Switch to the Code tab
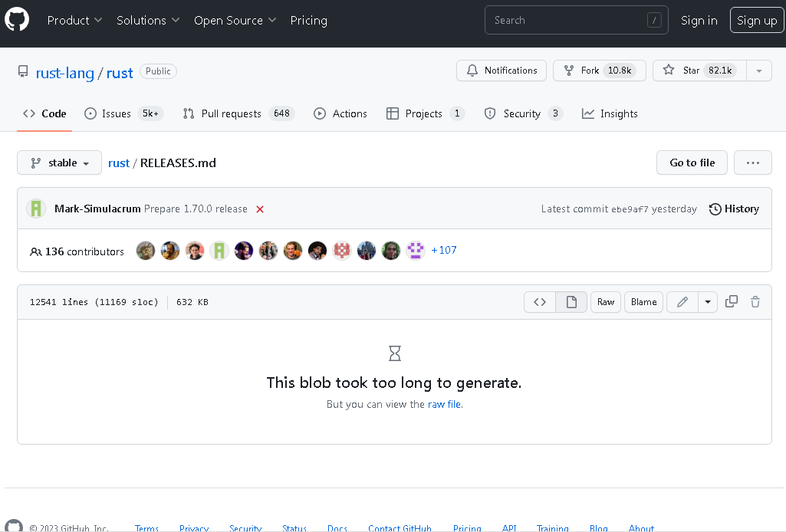Screen dimensions: 786x532 44,113
